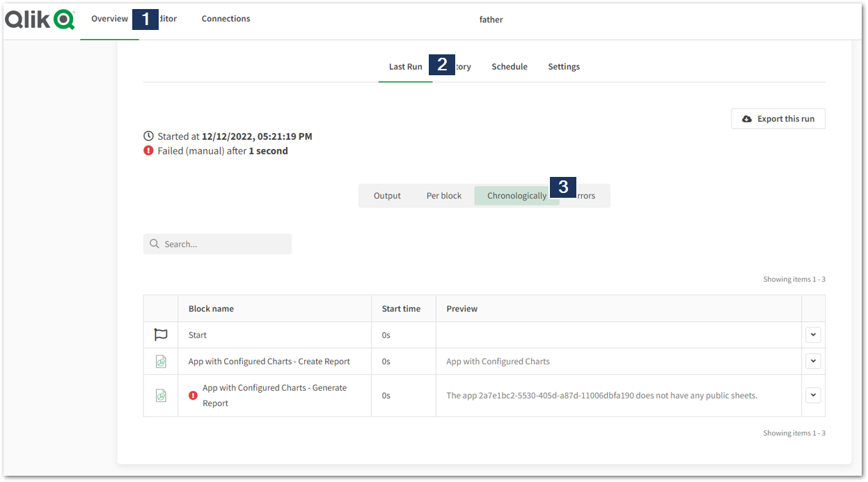Open the Settings tab
The image size is (868, 482).
(564, 67)
